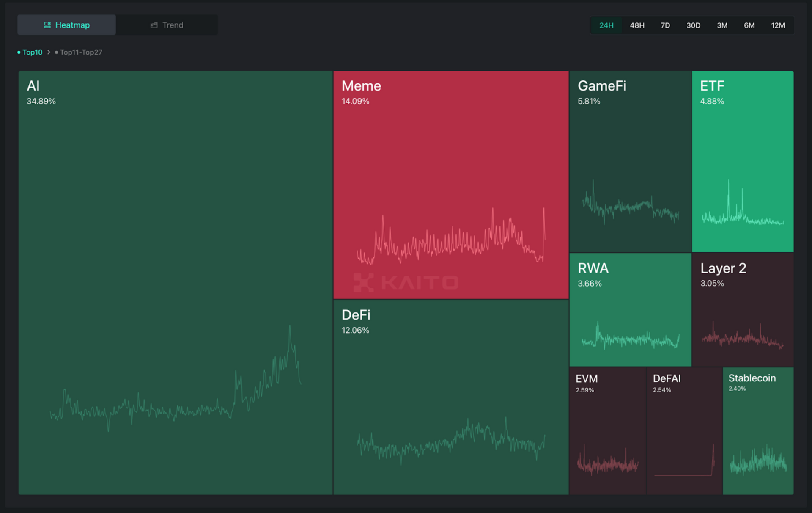The width and height of the screenshot is (812, 513).
Task: Open the Top10 breadcrumb
Action: point(30,52)
